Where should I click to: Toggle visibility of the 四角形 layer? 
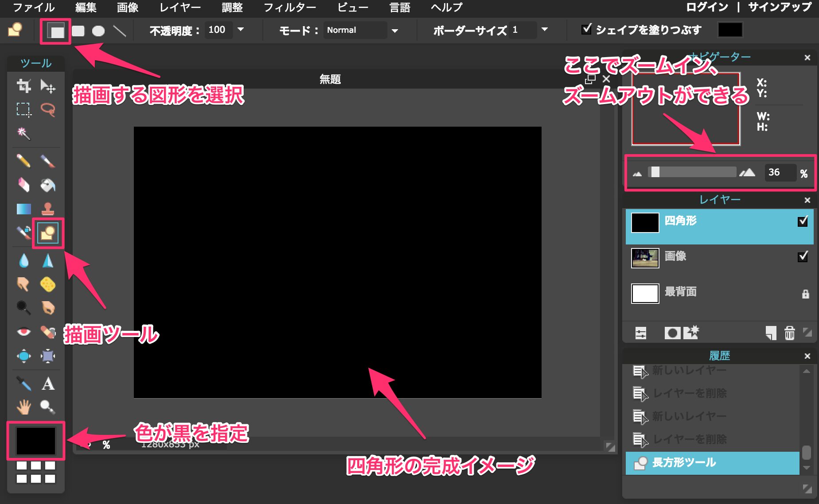(x=802, y=221)
